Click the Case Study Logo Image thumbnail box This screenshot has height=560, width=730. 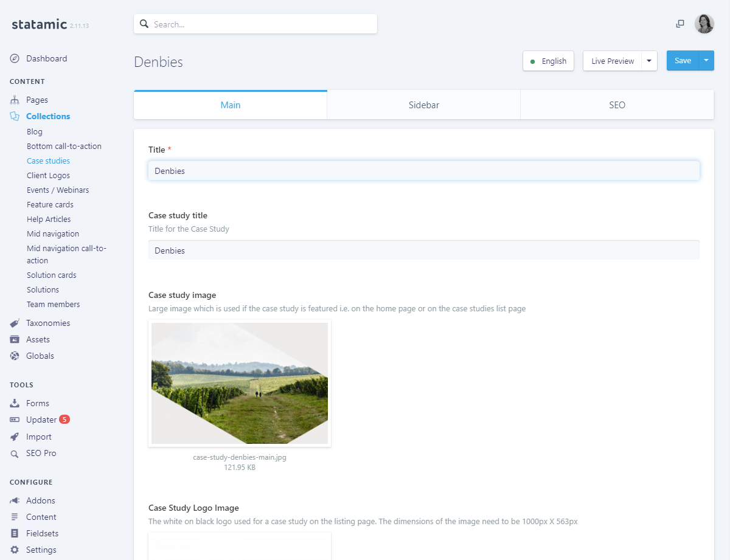(x=240, y=546)
